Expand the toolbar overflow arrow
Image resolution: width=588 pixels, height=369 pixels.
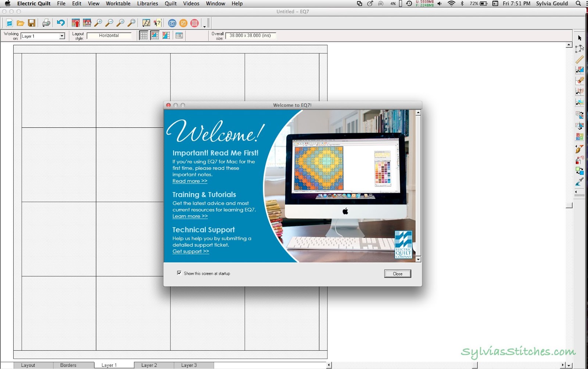click(204, 26)
